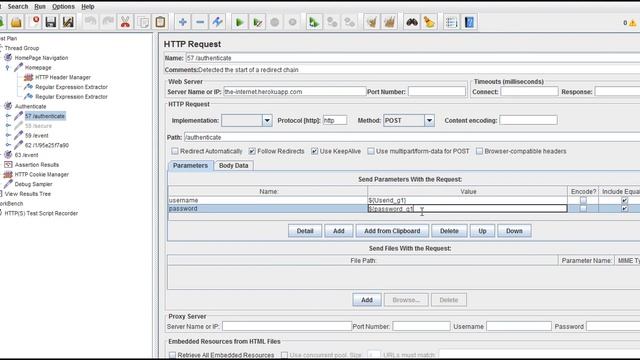Clear results with single broom icon
This screenshot has width=640, height=360.
(x=372, y=22)
